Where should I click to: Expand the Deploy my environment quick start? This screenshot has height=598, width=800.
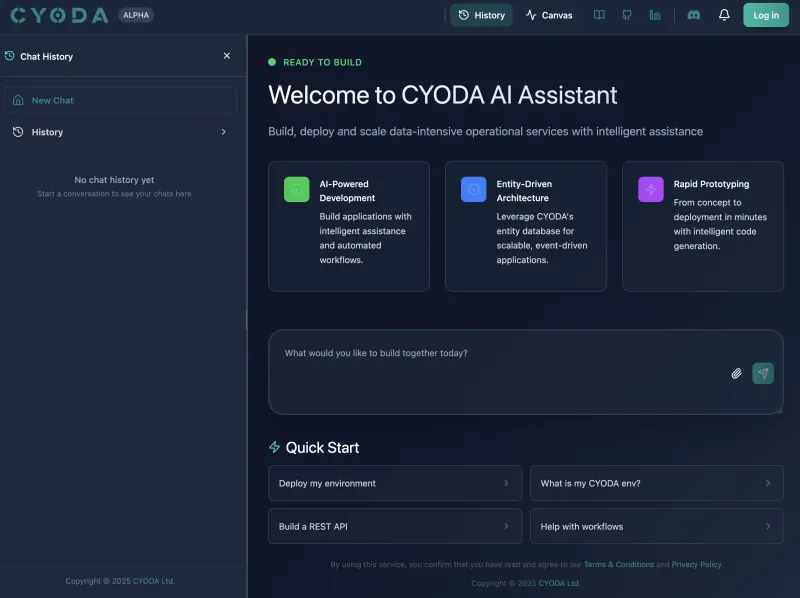[x=394, y=483]
